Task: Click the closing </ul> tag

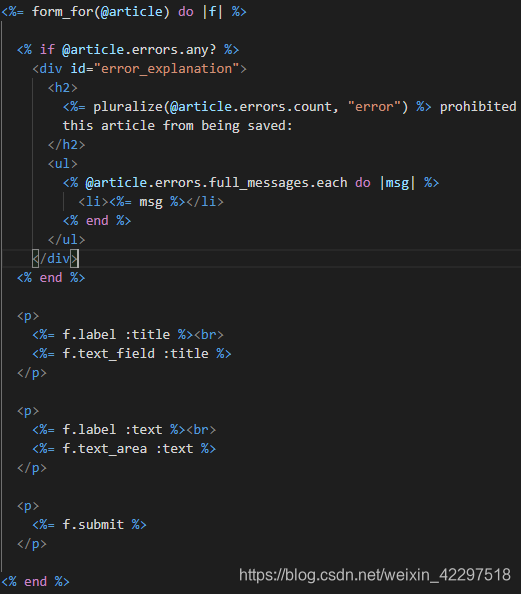Action: [x=66, y=240]
